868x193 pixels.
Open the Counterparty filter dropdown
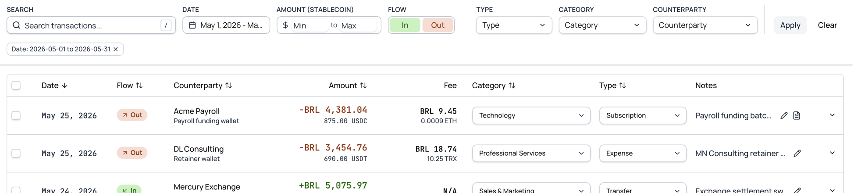pos(705,25)
